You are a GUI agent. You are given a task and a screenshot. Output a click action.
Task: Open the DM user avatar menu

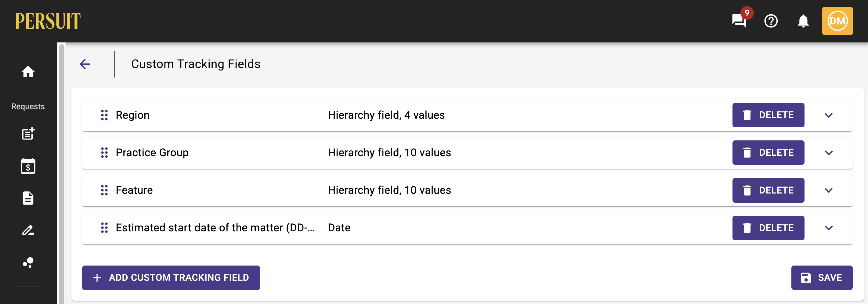[837, 21]
